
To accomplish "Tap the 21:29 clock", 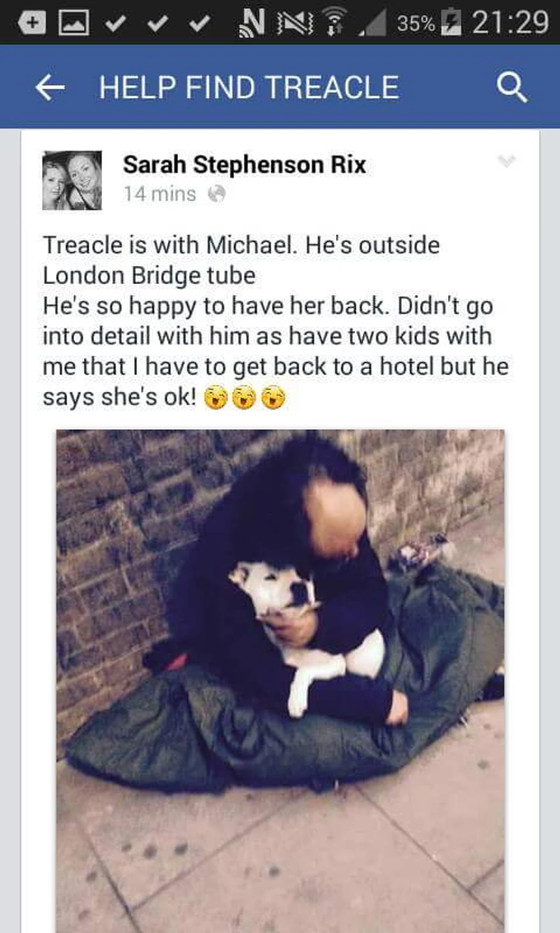I will 510,22.
